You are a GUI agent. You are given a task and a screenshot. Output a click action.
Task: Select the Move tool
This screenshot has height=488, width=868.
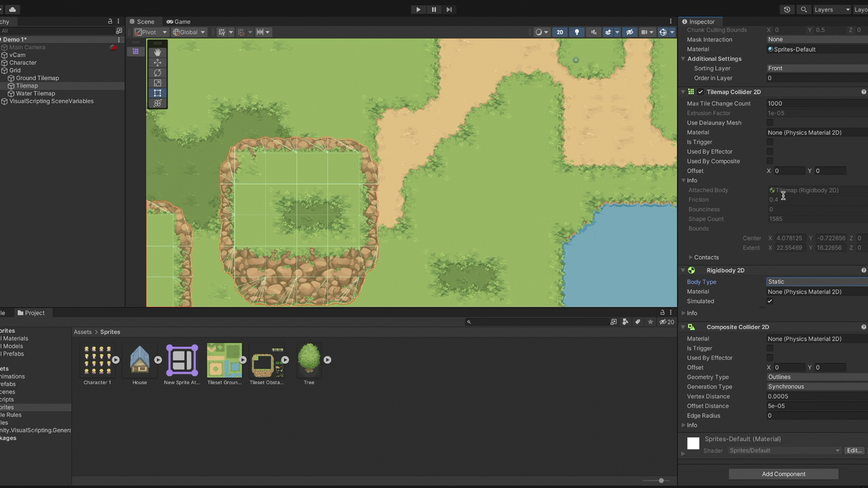[x=157, y=62]
